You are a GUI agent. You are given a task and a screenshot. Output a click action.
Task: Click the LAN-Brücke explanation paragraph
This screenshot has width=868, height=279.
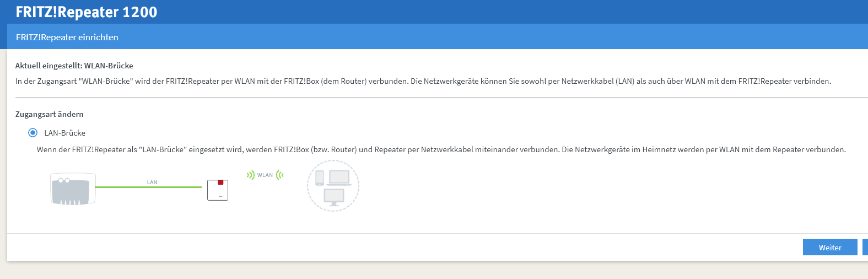pyautogui.click(x=441, y=149)
